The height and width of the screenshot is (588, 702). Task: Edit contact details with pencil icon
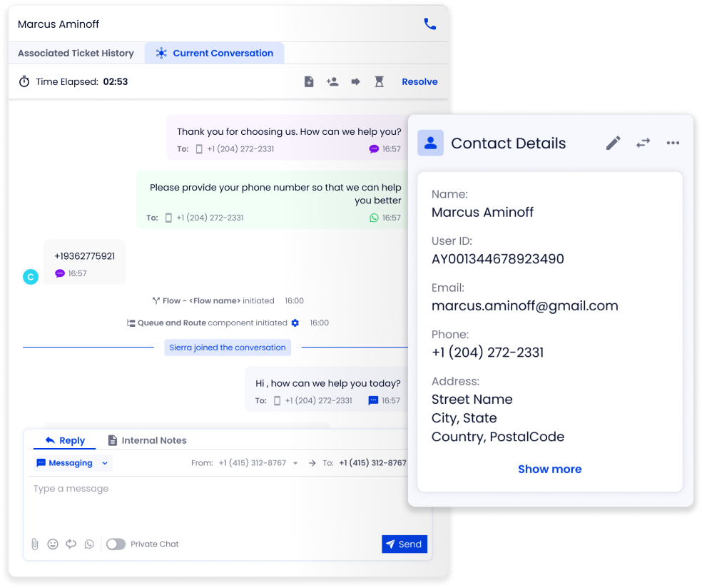tap(613, 143)
